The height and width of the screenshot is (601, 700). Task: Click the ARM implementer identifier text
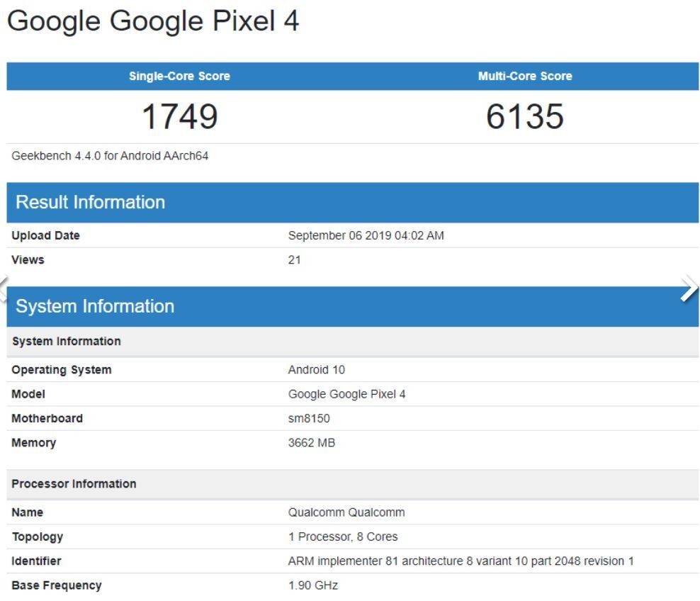coord(461,561)
